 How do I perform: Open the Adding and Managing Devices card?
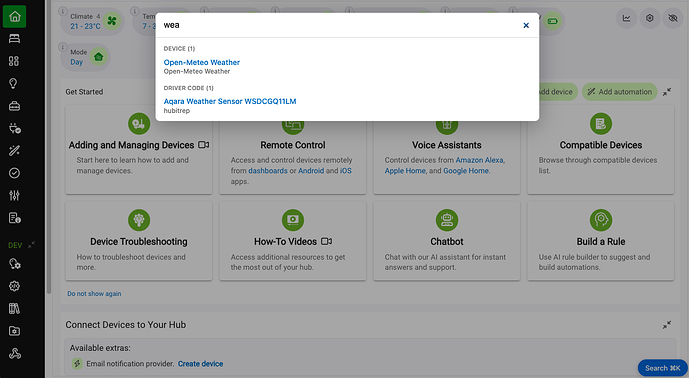point(139,149)
